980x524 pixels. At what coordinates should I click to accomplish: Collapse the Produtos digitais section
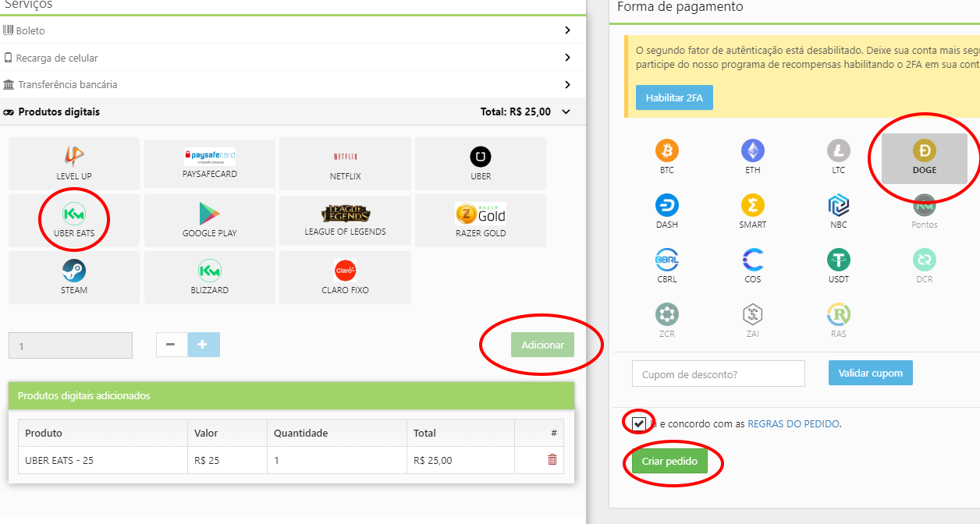[293, 112]
